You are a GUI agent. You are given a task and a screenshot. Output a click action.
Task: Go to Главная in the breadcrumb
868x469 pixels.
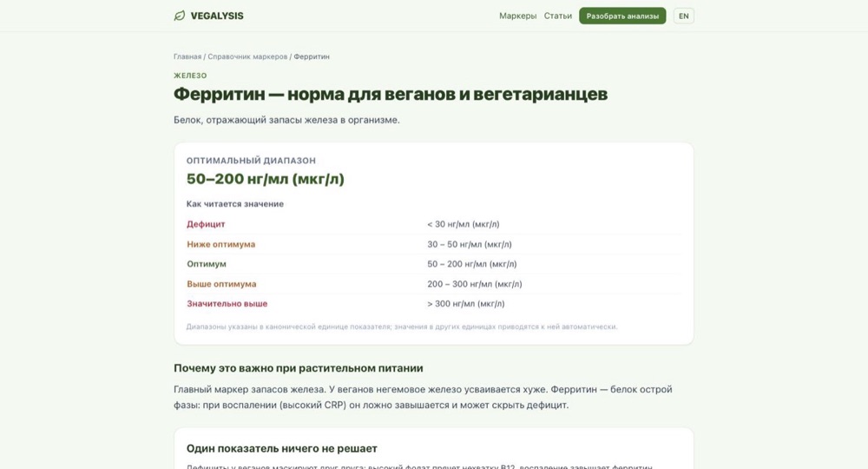coord(187,56)
